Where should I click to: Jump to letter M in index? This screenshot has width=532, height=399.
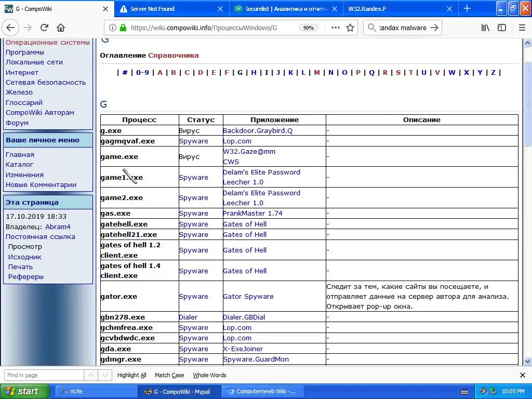[x=317, y=72]
